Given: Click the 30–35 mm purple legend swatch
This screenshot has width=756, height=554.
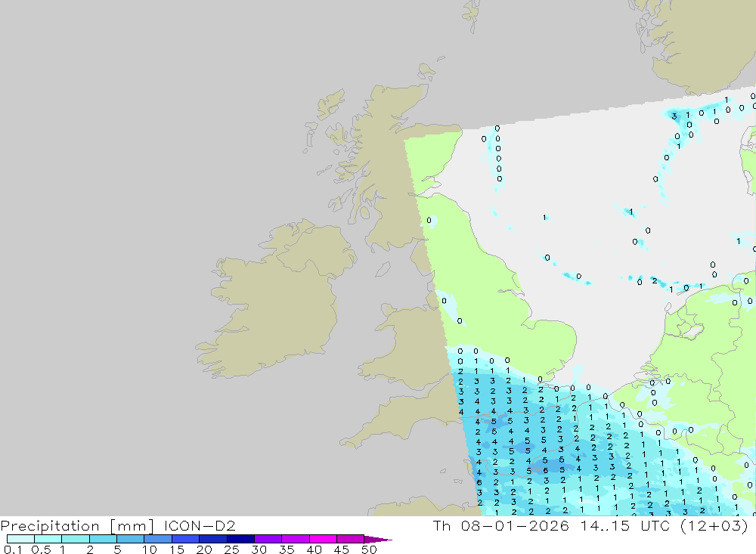Looking at the screenshot, I should 268,539.
